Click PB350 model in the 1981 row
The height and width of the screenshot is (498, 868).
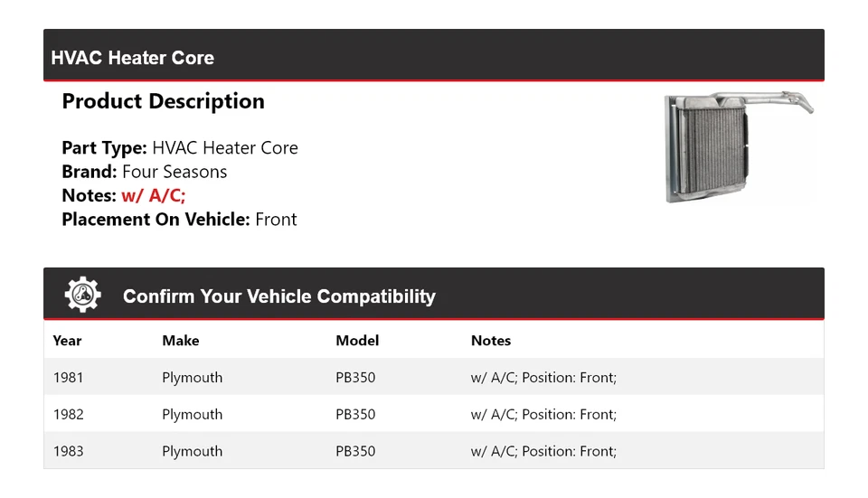coord(355,378)
